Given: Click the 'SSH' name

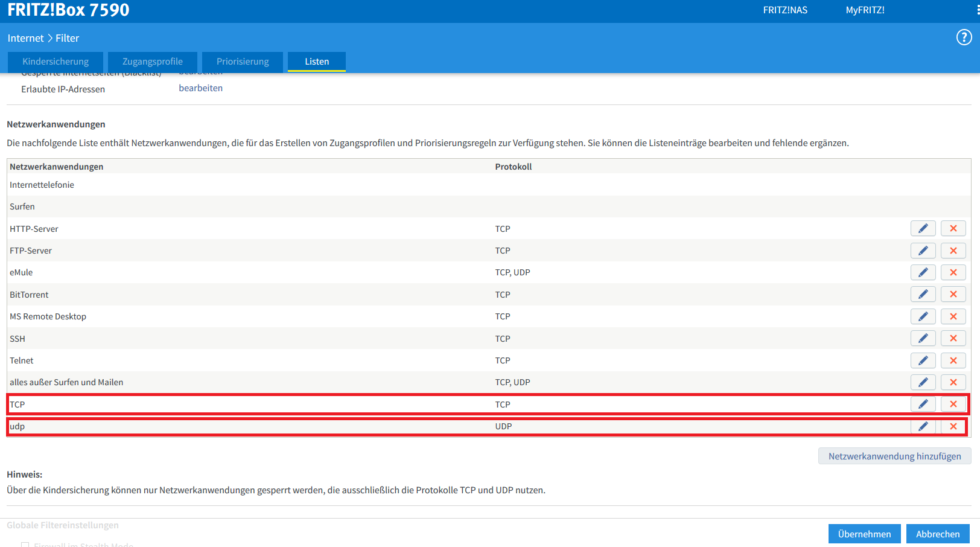Looking at the screenshot, I should [x=17, y=339].
